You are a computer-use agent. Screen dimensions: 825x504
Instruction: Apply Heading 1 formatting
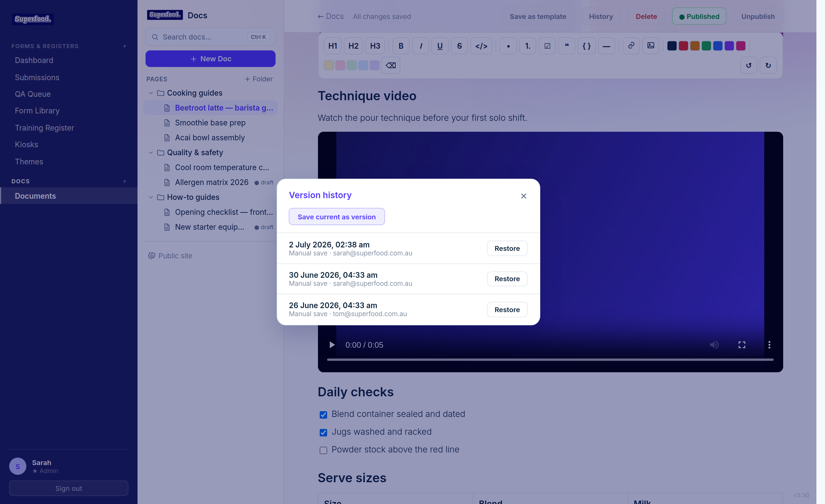(x=333, y=46)
